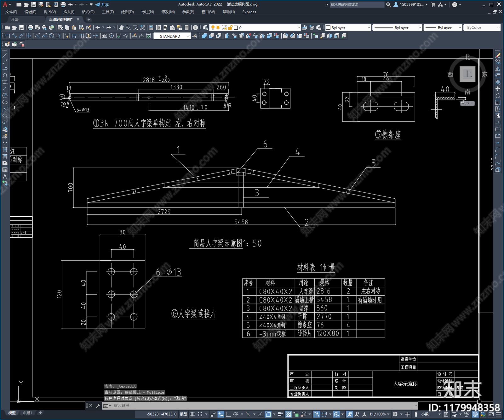The image size is (504, 420).
Task: Open the 标注(N) menu
Action: pos(147,12)
